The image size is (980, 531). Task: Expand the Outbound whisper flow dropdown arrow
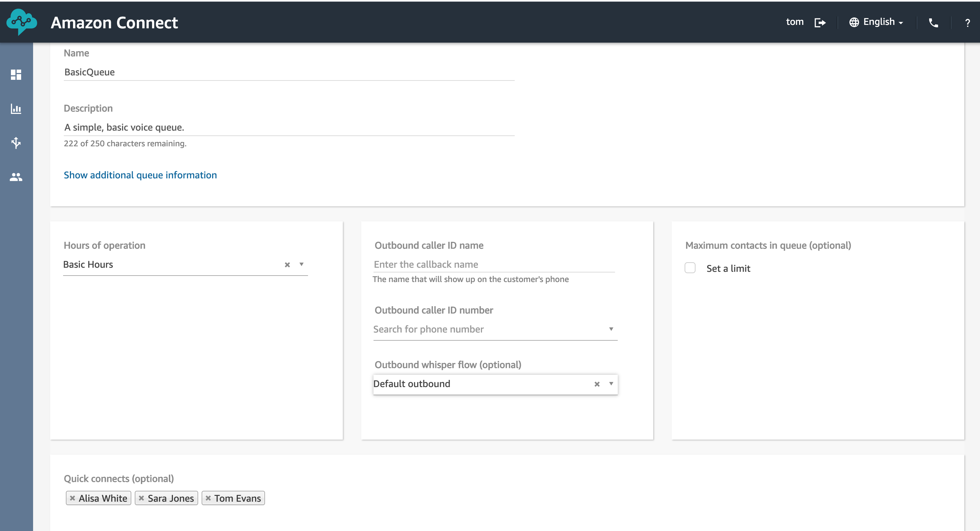pyautogui.click(x=611, y=384)
